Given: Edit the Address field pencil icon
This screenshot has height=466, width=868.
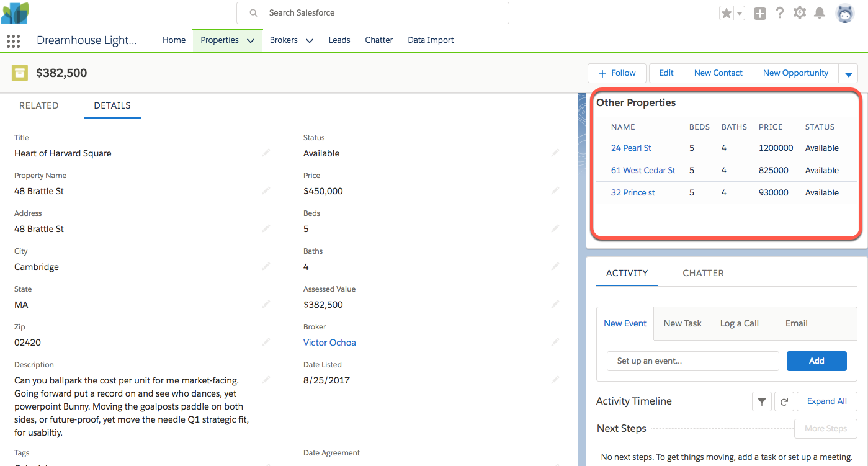Looking at the screenshot, I should point(266,228).
